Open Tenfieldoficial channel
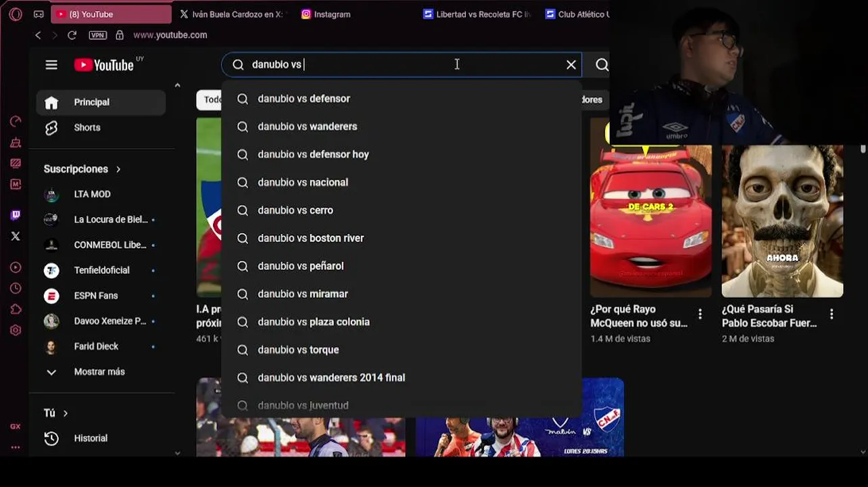The width and height of the screenshot is (868, 487). 101,271
